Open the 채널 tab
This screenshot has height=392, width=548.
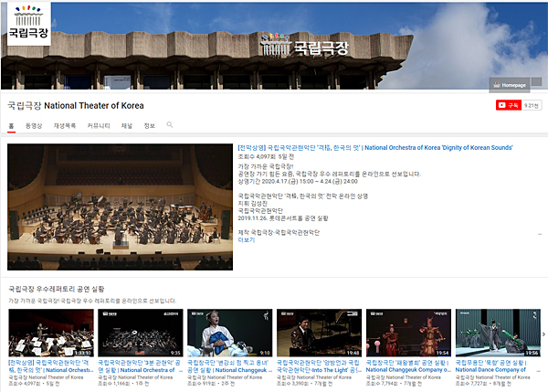click(x=127, y=126)
